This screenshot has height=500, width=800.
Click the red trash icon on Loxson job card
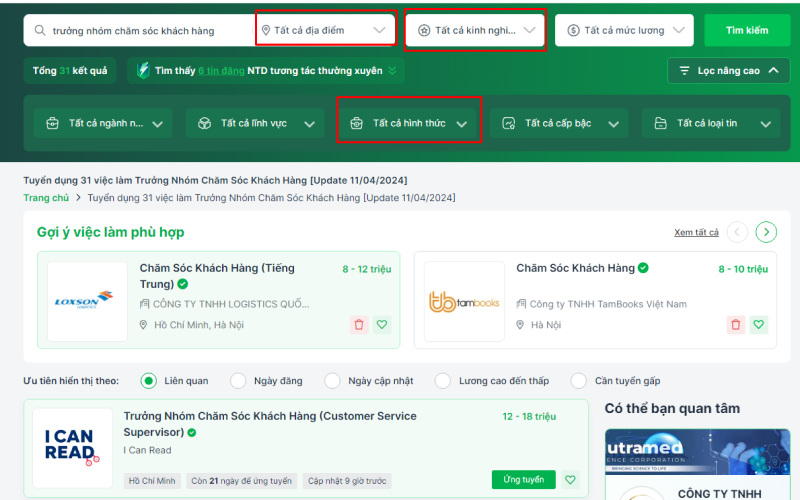click(x=359, y=324)
